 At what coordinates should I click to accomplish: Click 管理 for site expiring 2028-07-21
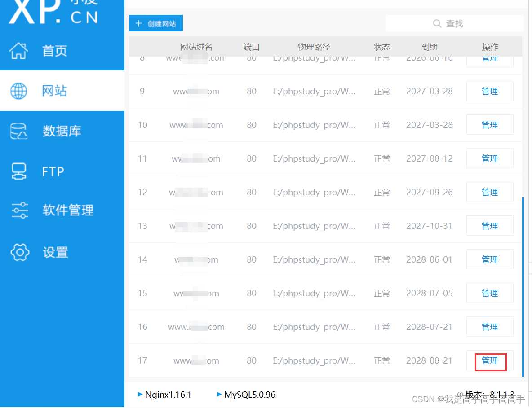(x=490, y=326)
